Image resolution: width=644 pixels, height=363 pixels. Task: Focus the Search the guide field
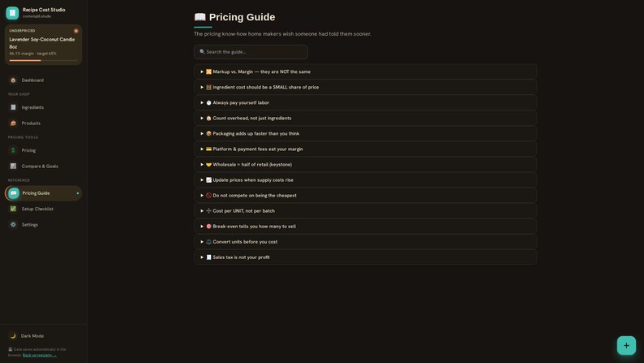coord(251,52)
